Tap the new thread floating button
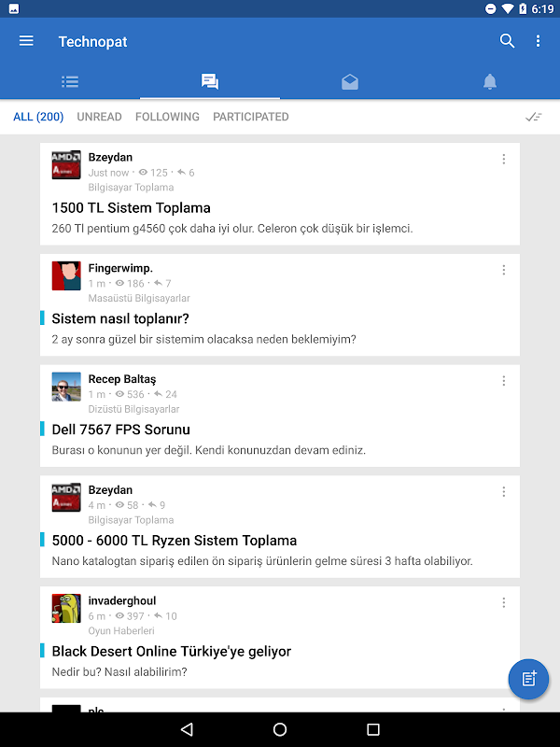This screenshot has height=747, width=560. tap(528, 679)
